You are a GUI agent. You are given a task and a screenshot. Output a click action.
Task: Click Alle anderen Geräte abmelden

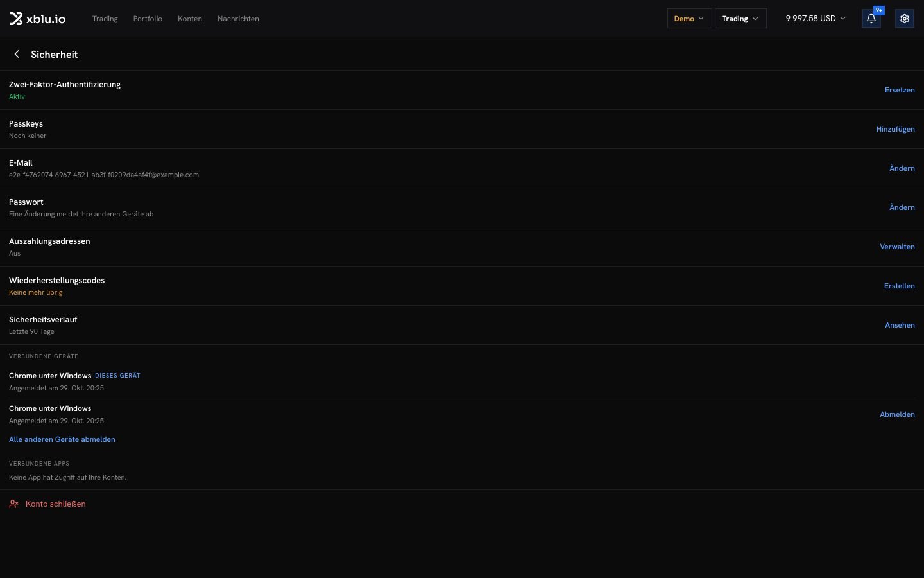tap(62, 439)
